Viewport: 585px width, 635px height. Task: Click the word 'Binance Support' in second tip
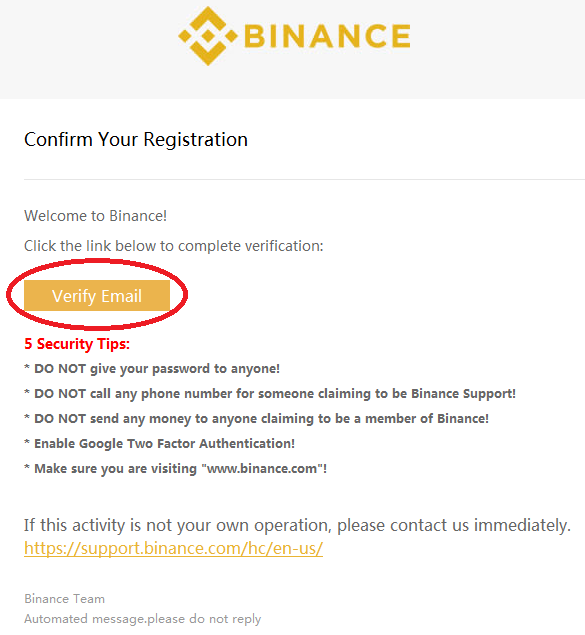click(x=462, y=394)
